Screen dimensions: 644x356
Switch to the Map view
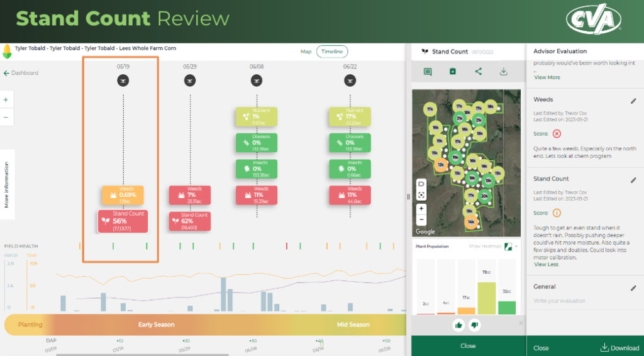[306, 52]
